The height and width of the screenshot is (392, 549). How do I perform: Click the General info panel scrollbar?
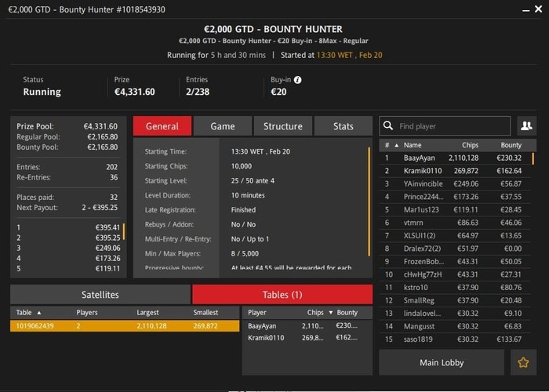click(x=369, y=201)
